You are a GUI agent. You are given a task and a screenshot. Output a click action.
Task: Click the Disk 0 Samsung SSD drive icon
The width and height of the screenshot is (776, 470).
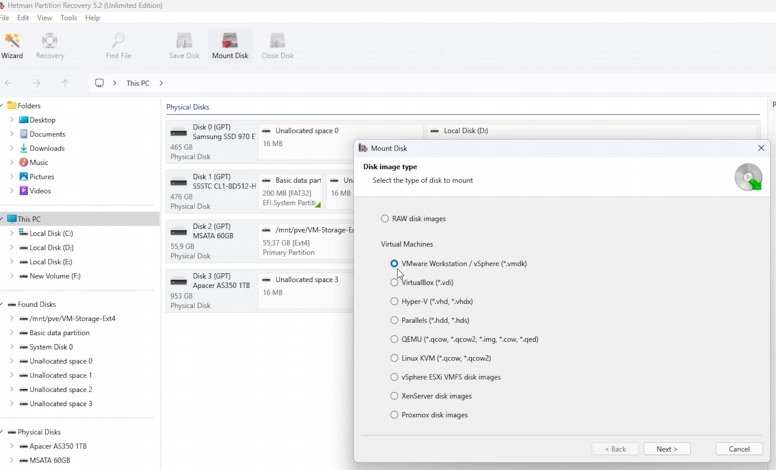(179, 133)
